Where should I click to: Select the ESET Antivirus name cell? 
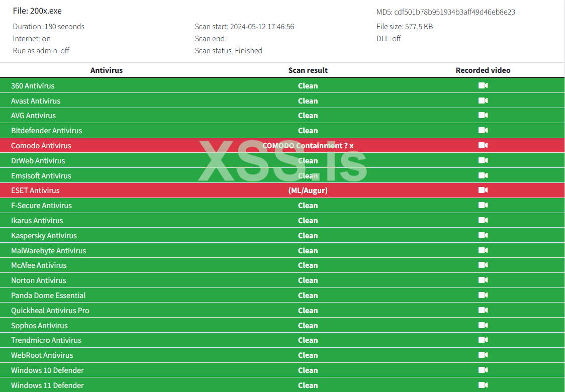35,190
